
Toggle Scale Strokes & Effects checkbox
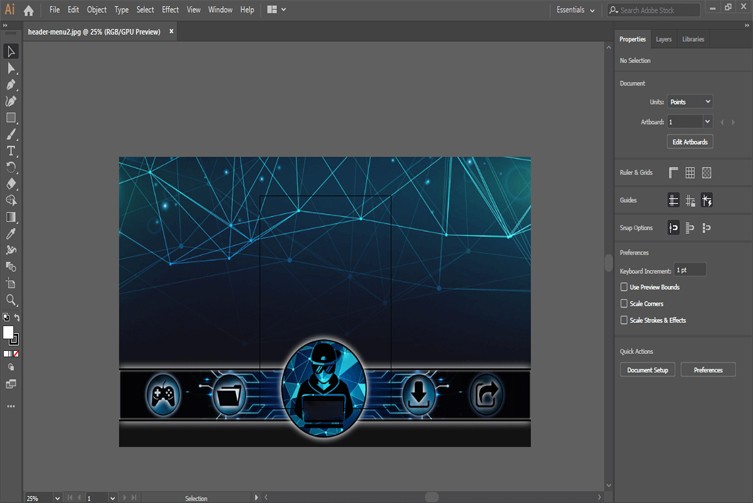(x=624, y=320)
